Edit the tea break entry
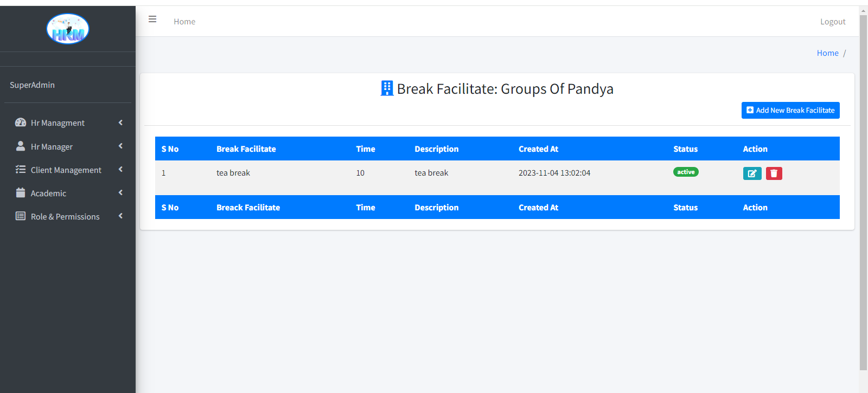Image resolution: width=868 pixels, height=393 pixels. (x=752, y=173)
